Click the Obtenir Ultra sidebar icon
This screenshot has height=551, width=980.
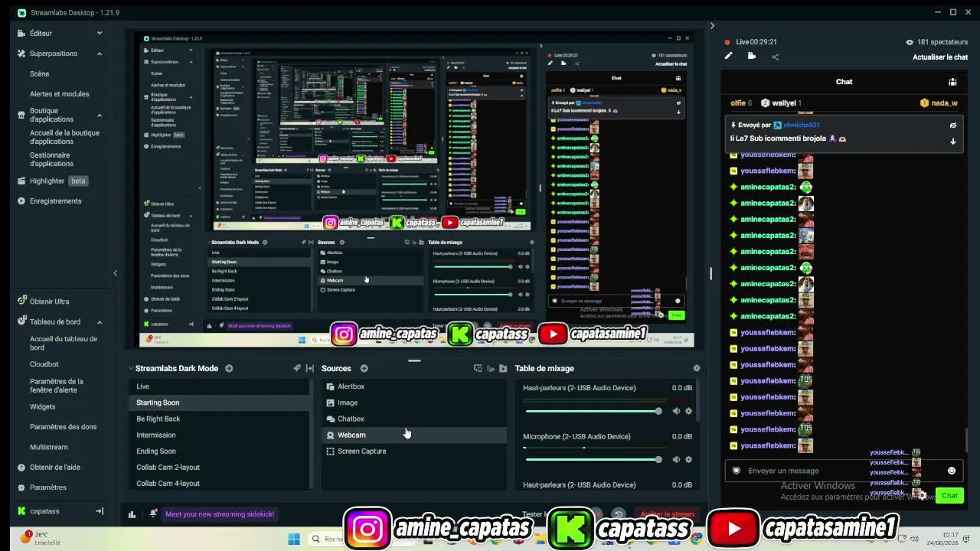(x=21, y=302)
